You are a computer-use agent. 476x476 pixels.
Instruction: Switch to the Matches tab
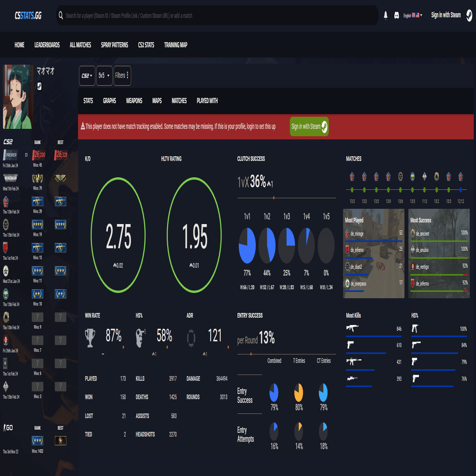coord(179,101)
